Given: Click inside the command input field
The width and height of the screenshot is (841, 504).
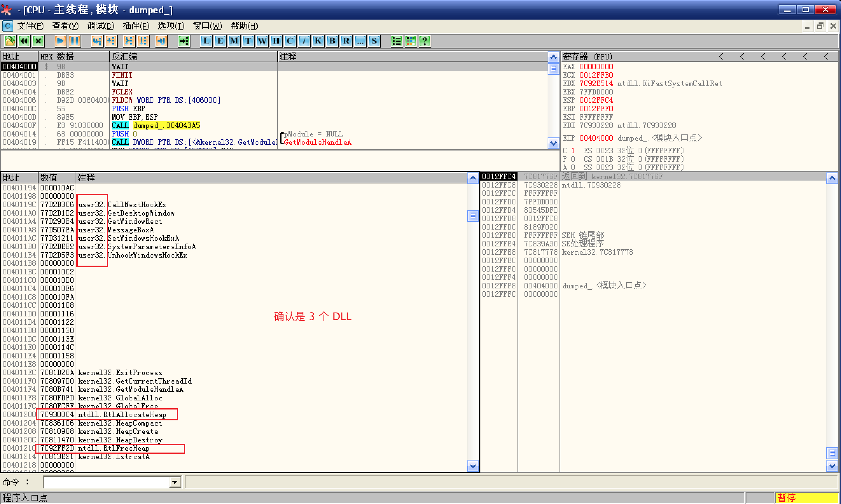Looking at the screenshot, I should pyautogui.click(x=106, y=482).
